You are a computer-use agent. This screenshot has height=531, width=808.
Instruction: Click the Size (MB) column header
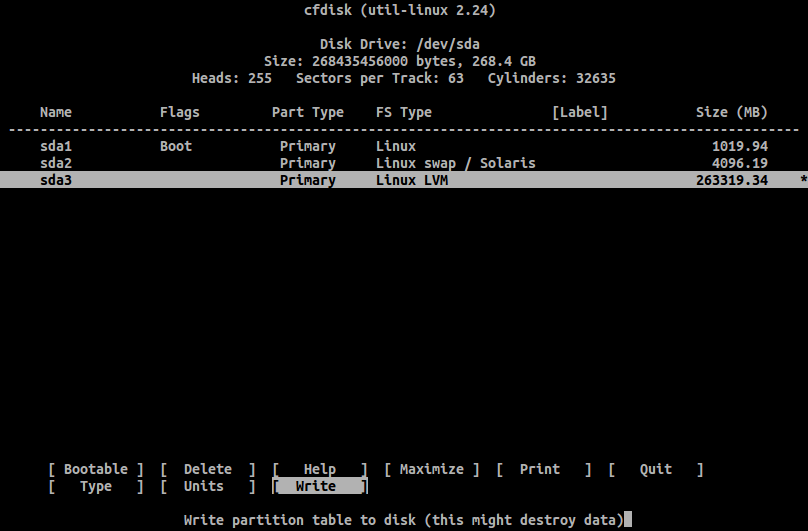tap(732, 112)
